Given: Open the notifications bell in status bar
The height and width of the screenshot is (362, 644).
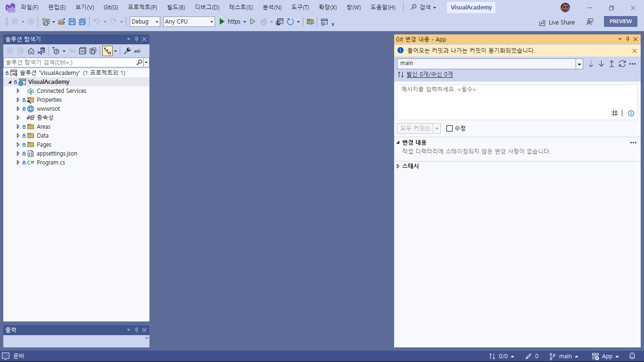Looking at the screenshot, I should (632, 356).
